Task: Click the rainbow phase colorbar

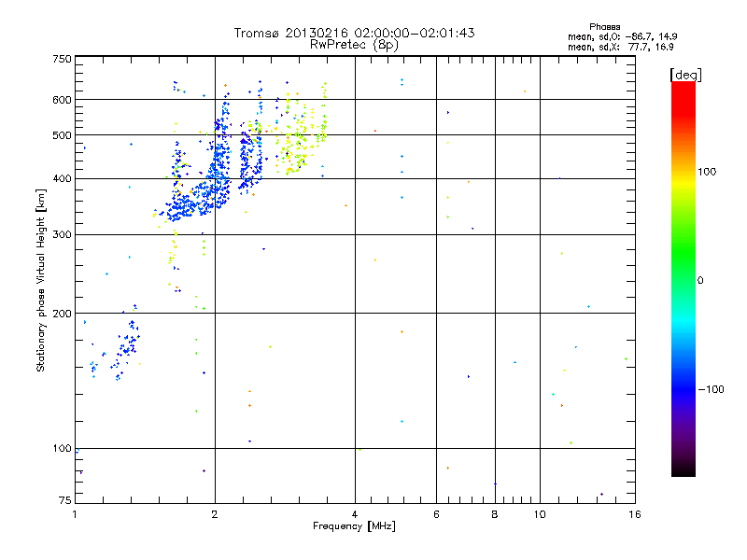Action: [x=684, y=279]
